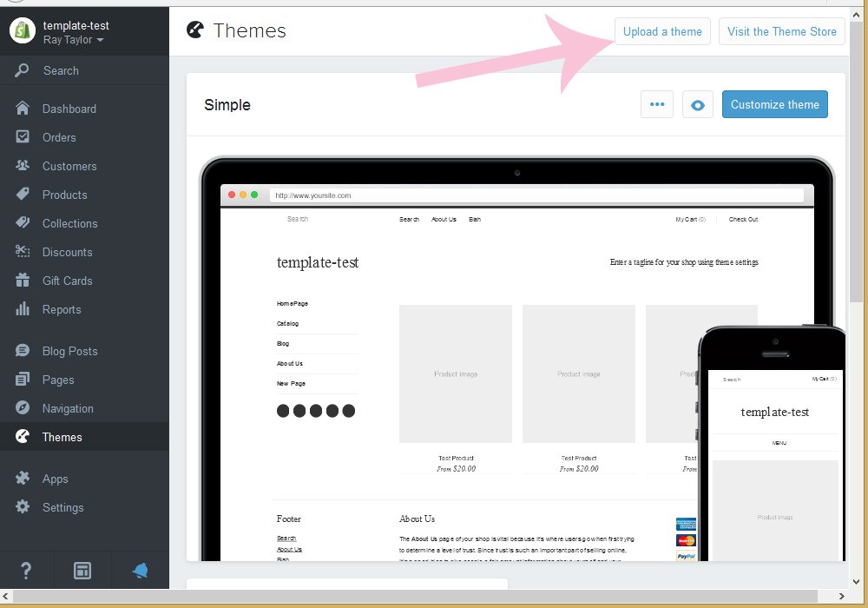The image size is (868, 608).
Task: Click the Customers people icon
Action: click(x=23, y=165)
